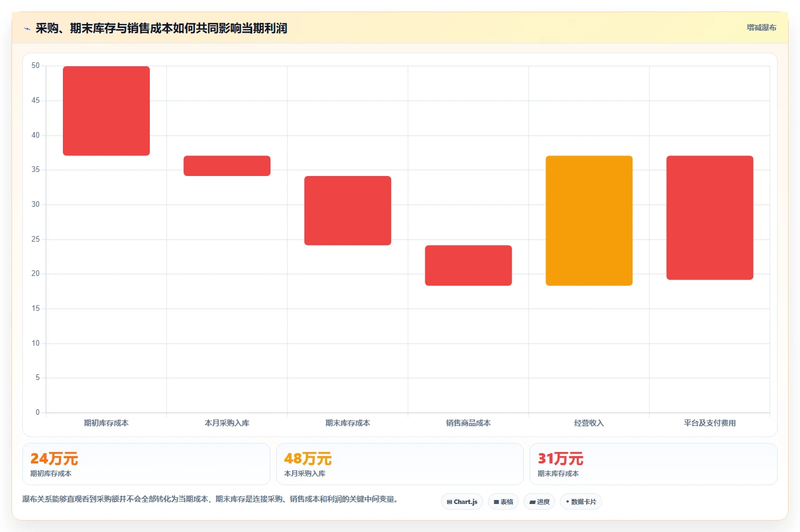Click the y-axis value 35
The width and height of the screenshot is (800, 532).
[35, 170]
